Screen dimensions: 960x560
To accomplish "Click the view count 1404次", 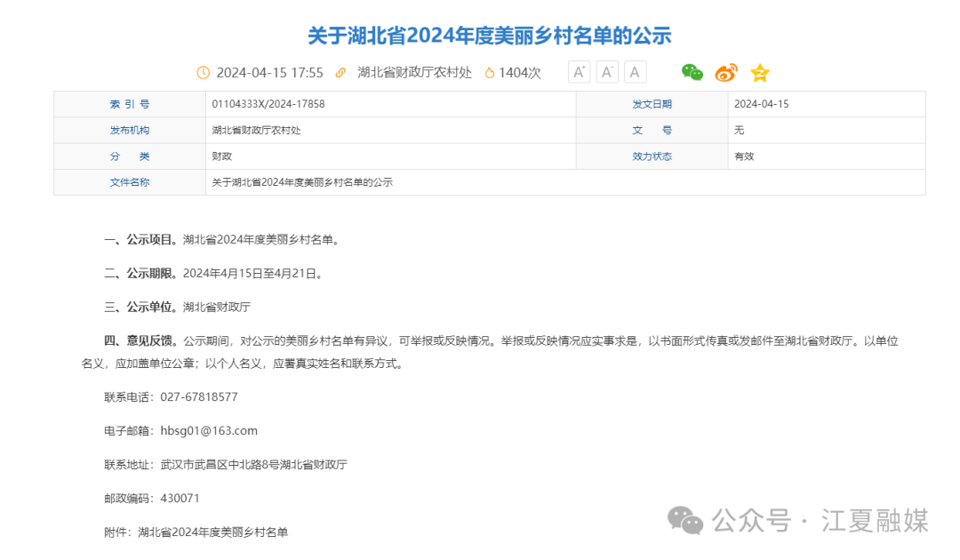I will [x=520, y=72].
